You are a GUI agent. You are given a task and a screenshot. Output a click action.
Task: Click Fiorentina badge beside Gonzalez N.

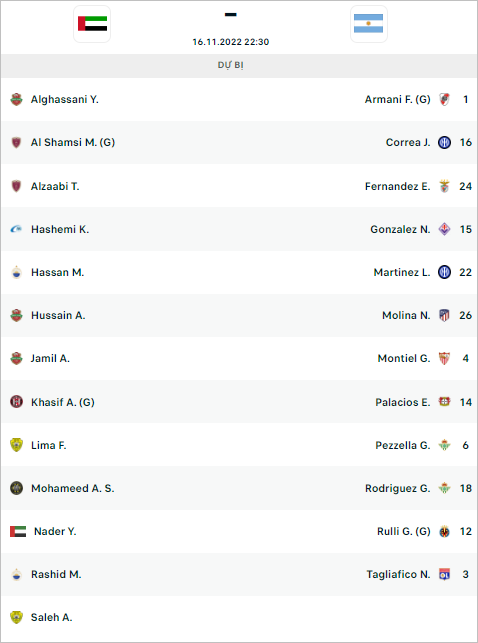(444, 229)
